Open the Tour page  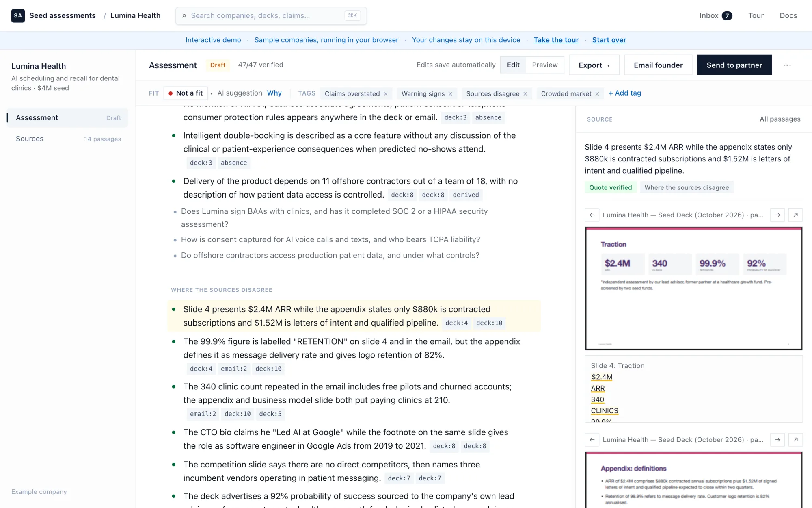[756, 15]
